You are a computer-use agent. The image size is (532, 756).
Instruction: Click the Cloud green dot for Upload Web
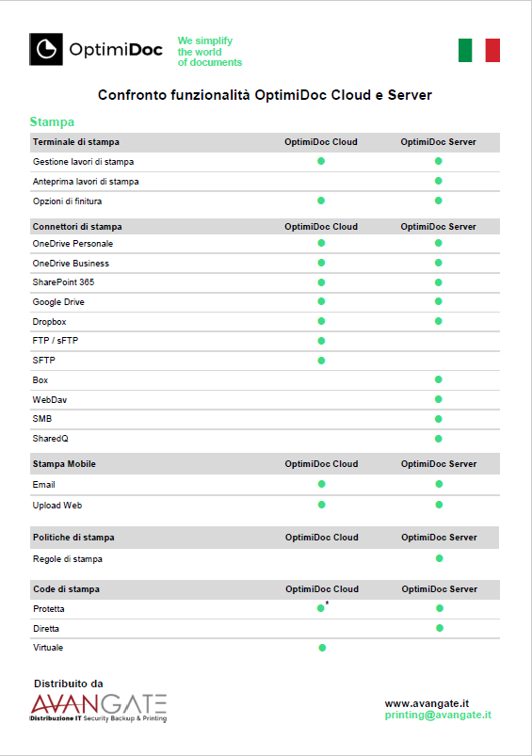coord(322,505)
